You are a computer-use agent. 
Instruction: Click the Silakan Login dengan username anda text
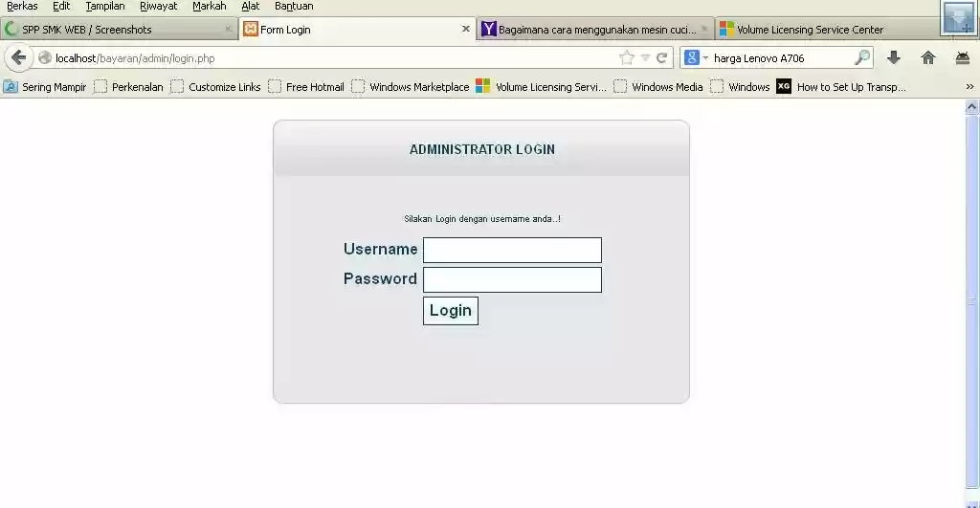(x=482, y=219)
